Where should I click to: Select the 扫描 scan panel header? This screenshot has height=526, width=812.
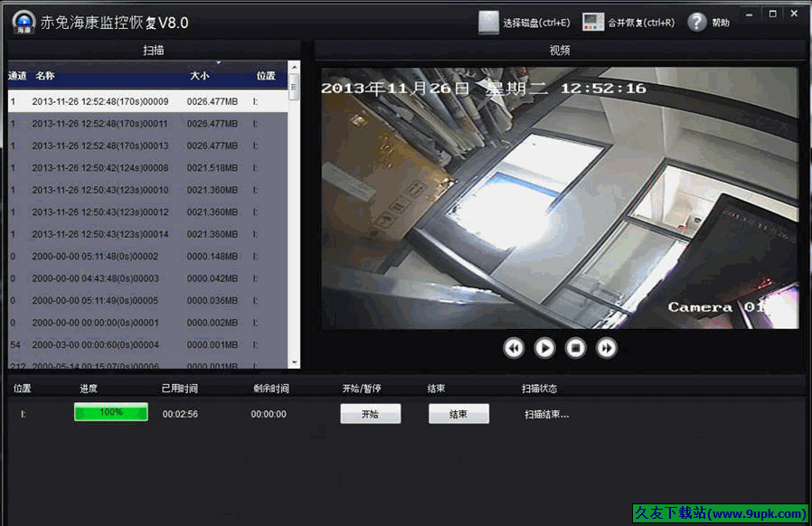point(154,51)
